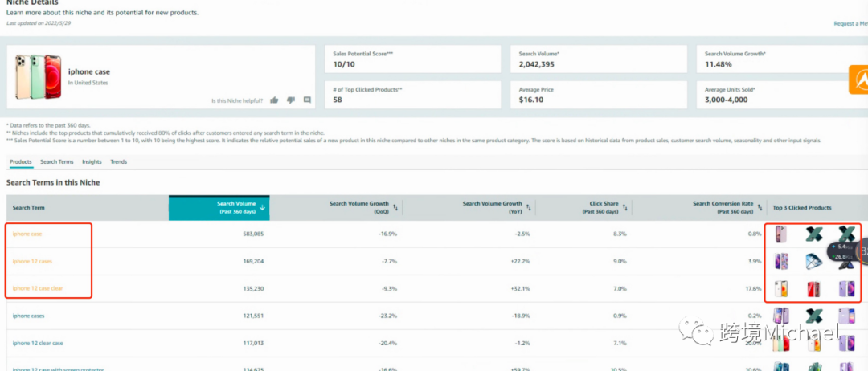This screenshot has width=868, height=371.
Task: Open the 'iphone 12 case clear' search term link
Action: click(38, 288)
